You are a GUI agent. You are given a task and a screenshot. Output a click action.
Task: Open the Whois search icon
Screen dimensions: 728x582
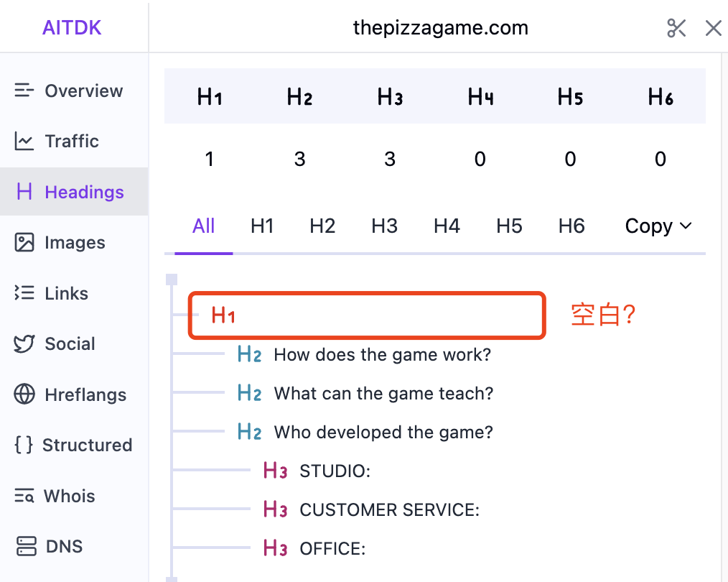pyautogui.click(x=24, y=496)
